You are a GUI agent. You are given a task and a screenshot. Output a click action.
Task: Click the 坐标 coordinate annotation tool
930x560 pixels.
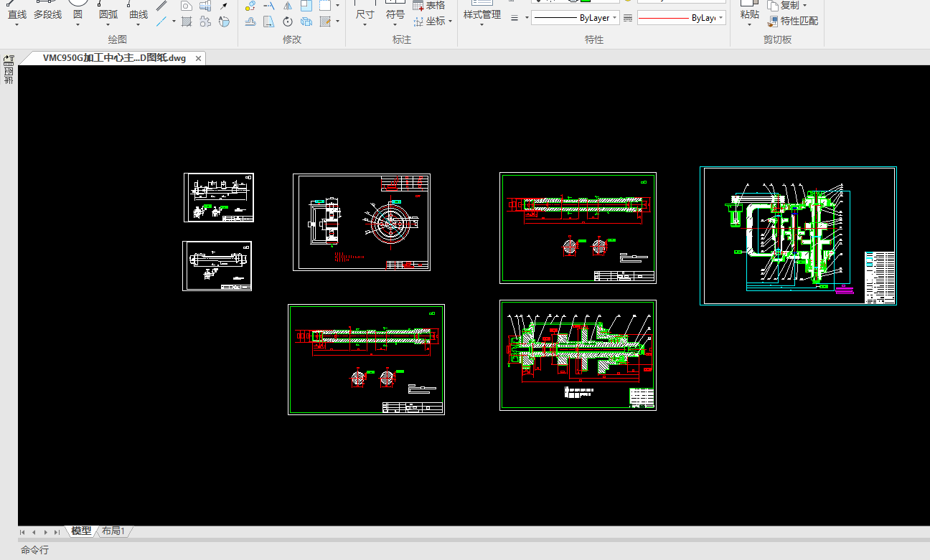430,22
